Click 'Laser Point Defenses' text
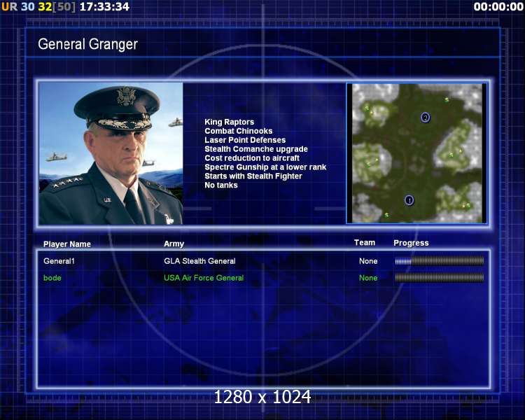 245,140
